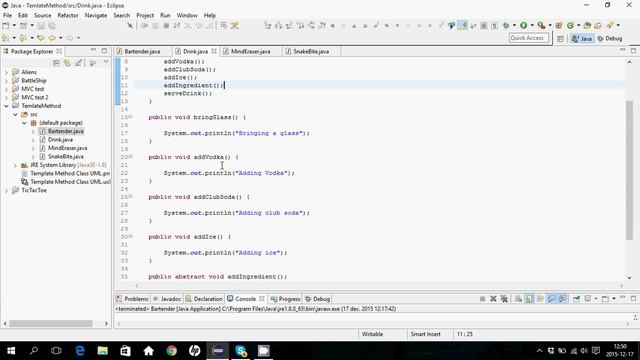
Task: Click the console Remove Launch X icon
Action: click(x=493, y=299)
